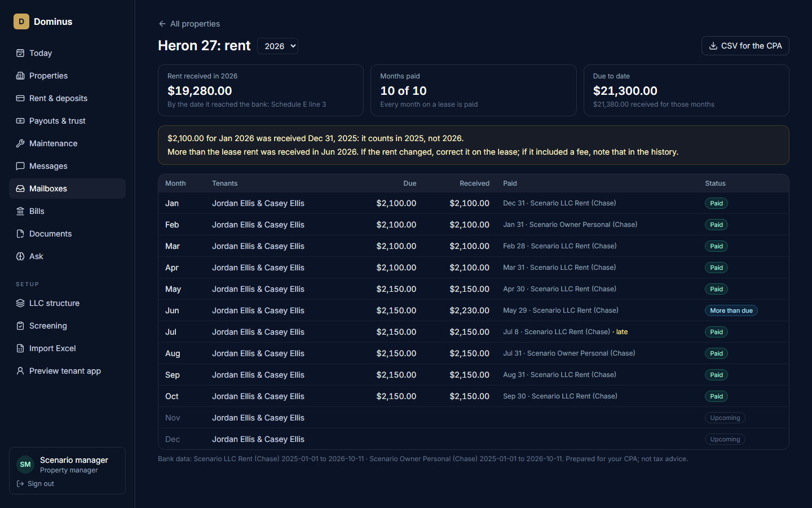Click the Today calendar icon in sidebar
This screenshot has height=508, width=812.
tap(20, 53)
